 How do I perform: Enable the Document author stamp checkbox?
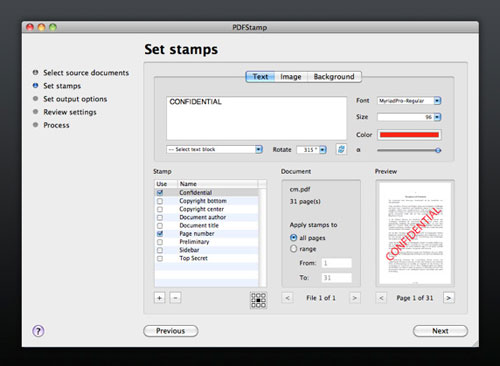pos(160,217)
